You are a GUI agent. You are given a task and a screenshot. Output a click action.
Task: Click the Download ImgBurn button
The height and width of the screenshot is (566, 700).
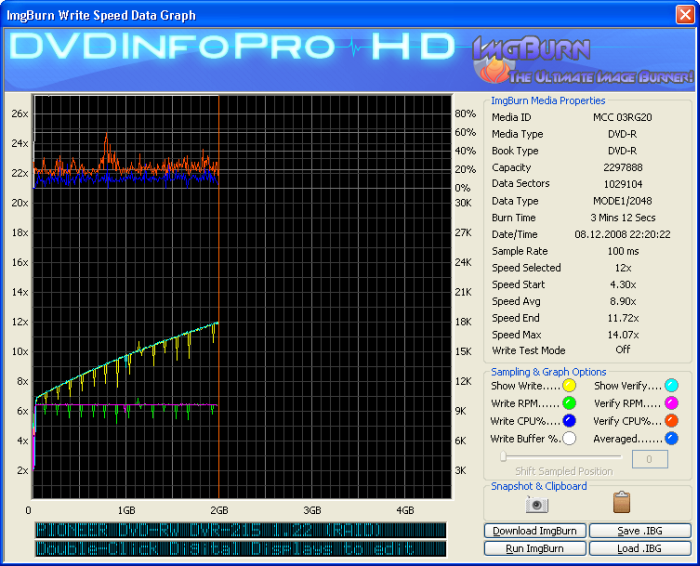(534, 531)
